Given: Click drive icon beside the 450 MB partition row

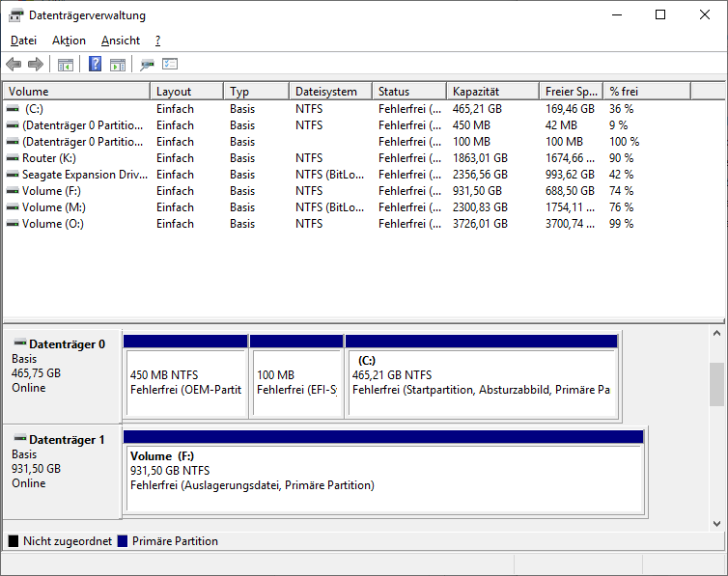Looking at the screenshot, I should click(13, 125).
